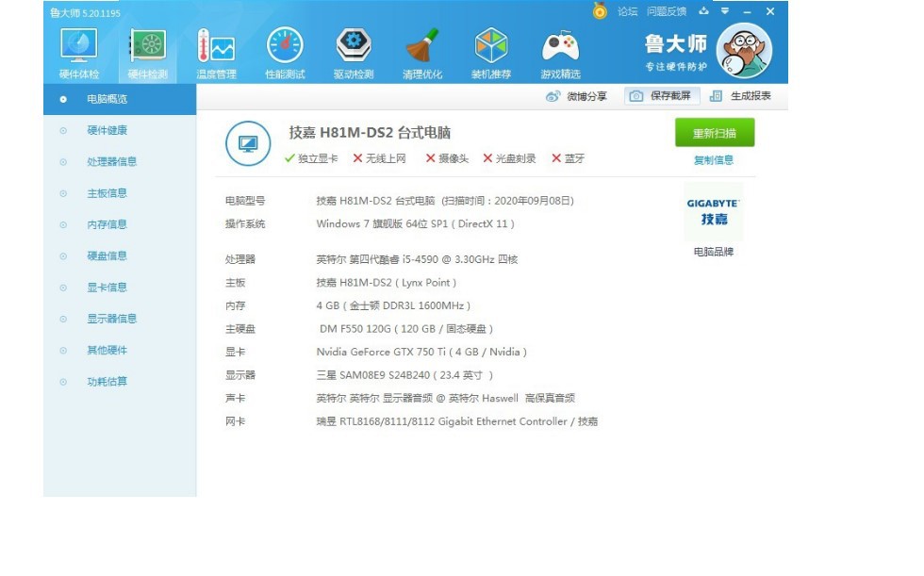Click the gold medal icon in title bar
Viewport: 924px width, 576px height.
(600, 10)
